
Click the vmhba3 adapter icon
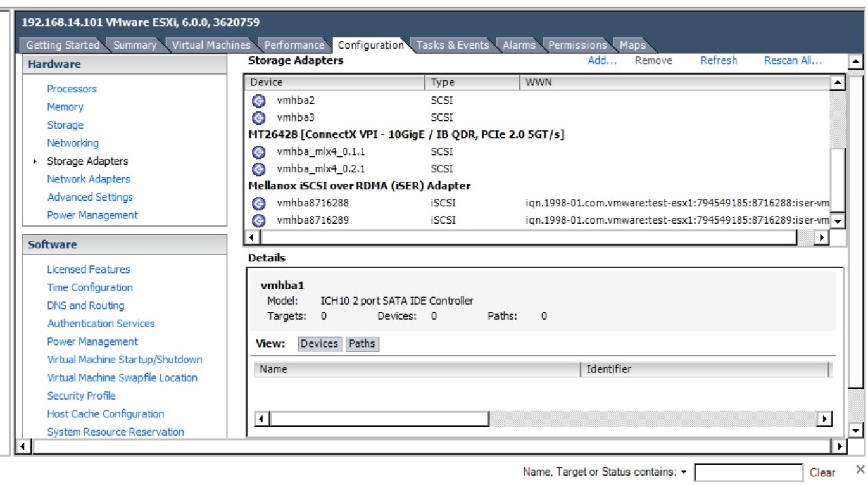click(x=258, y=118)
